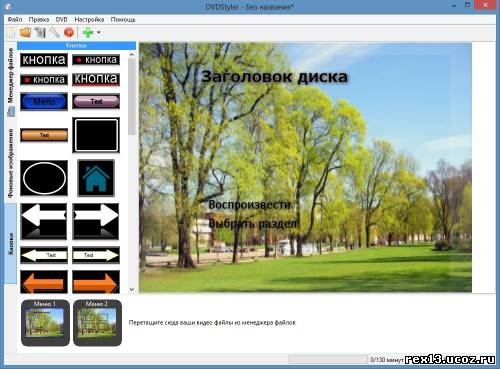The width and height of the screenshot is (500, 369).
Task: Click the red Burn disc icon
Action: coord(69,33)
